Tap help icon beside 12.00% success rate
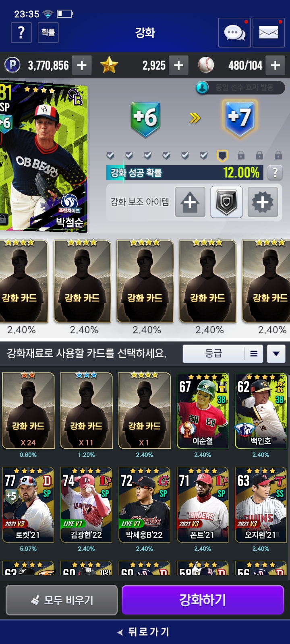The image size is (290, 644). [275, 173]
